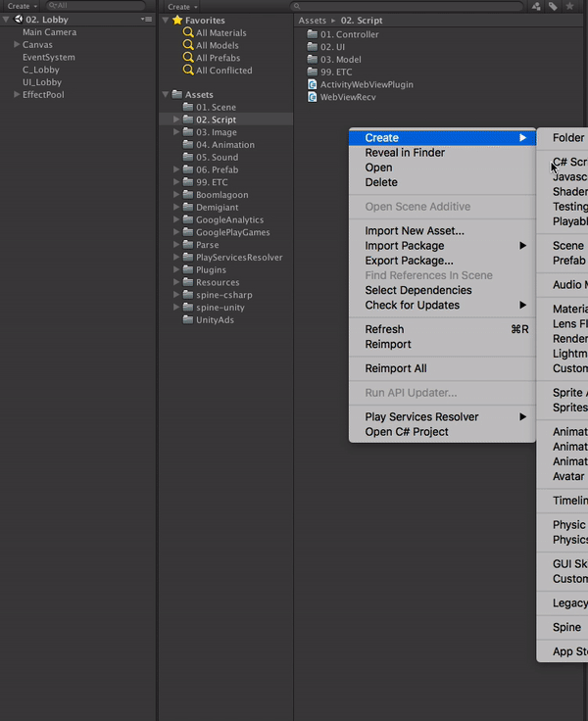
Task: Click the Favorites star icon
Action: click(177, 21)
